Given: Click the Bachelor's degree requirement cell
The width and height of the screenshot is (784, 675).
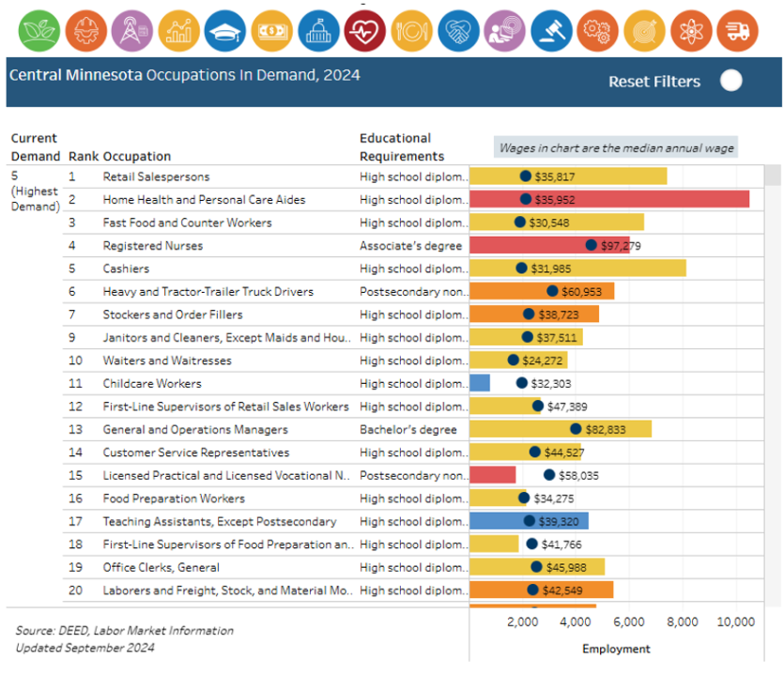Looking at the screenshot, I should [408, 429].
